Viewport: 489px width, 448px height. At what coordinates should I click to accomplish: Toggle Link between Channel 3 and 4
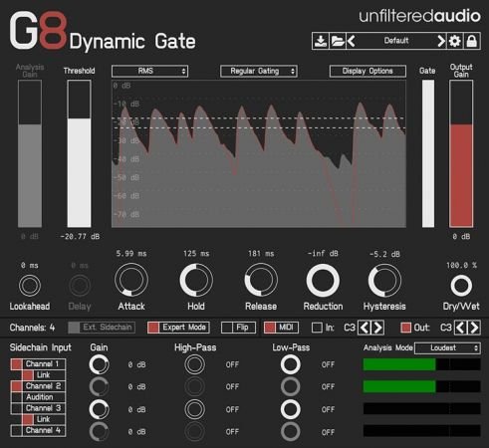pos(44,419)
